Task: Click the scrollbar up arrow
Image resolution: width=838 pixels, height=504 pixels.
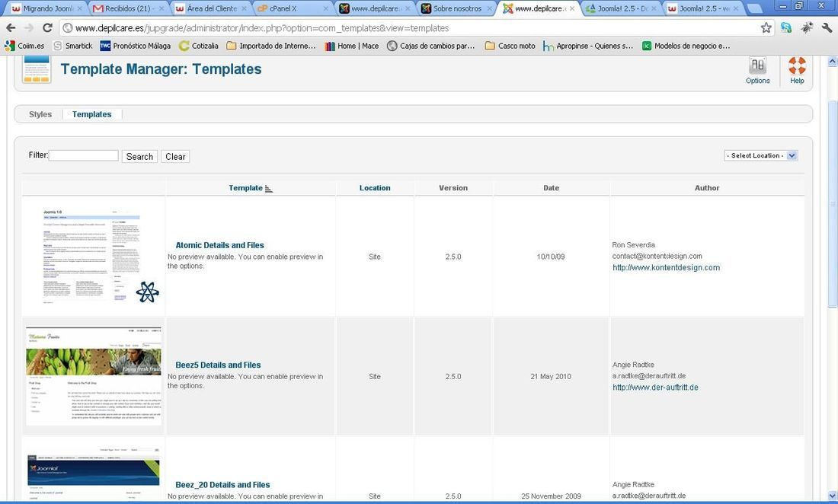Action: (832, 62)
